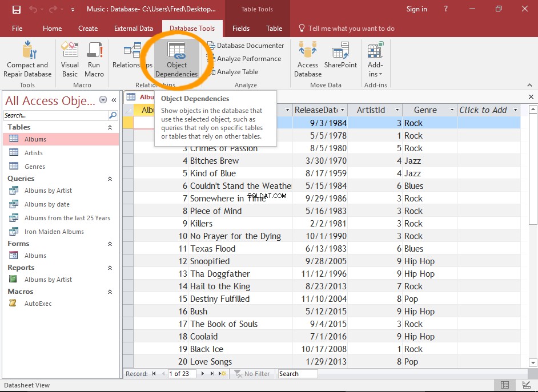Click the current record number box
The image size is (538, 392).
[x=182, y=374]
